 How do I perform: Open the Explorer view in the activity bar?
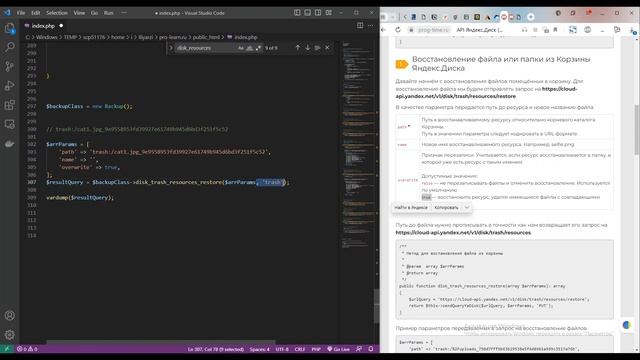[9, 28]
